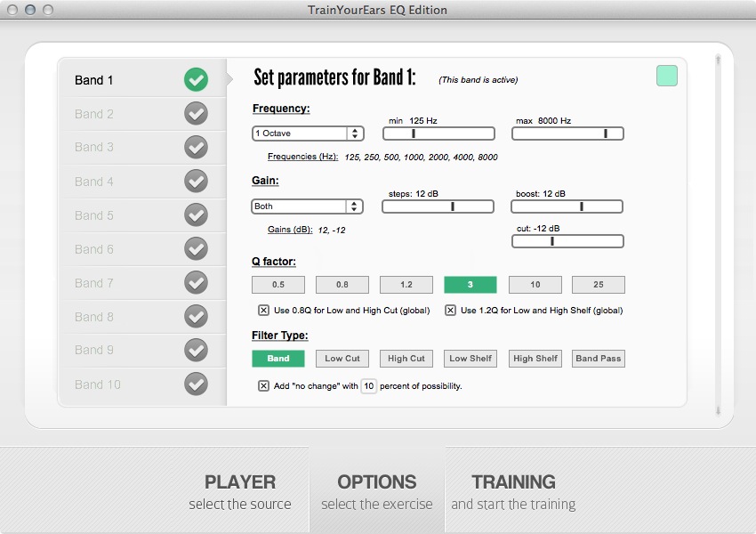This screenshot has height=534, width=756.
Task: Select Band 6 in the band list
Action: pos(142,249)
